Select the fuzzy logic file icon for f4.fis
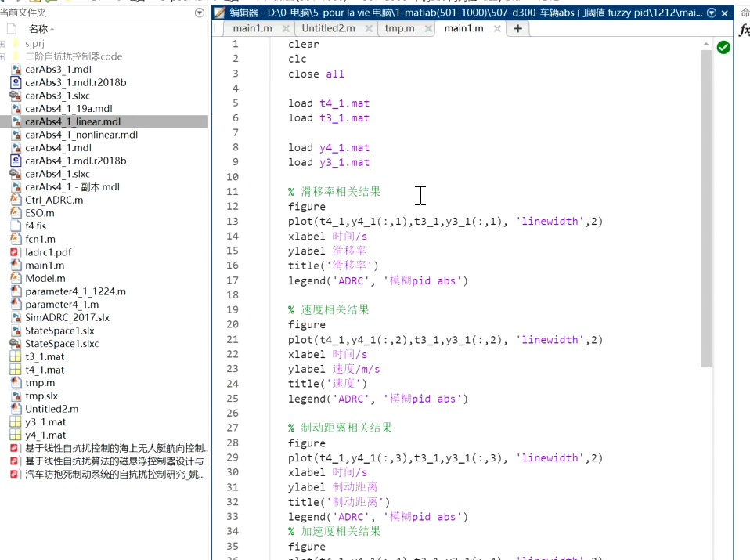Image resolution: width=750 pixels, height=560 pixels. coord(17,226)
